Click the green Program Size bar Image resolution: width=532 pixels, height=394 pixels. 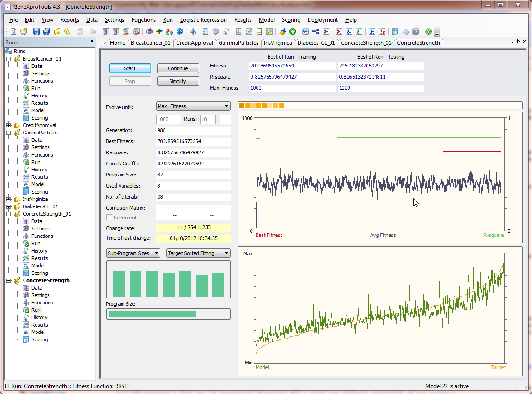pos(153,314)
